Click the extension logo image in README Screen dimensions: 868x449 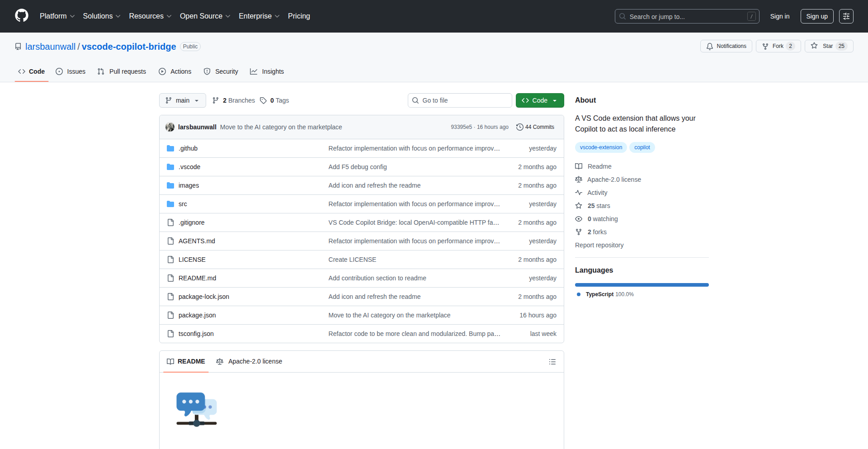pos(197,409)
